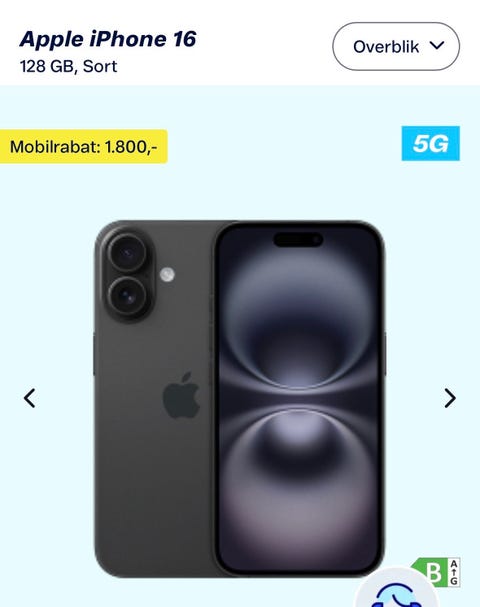Open the headset support chat bubble
Image resolution: width=480 pixels, height=607 pixels.
point(395,590)
